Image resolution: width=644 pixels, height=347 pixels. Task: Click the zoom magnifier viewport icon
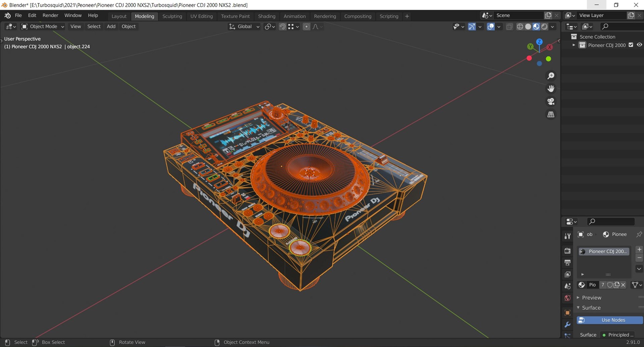click(551, 76)
